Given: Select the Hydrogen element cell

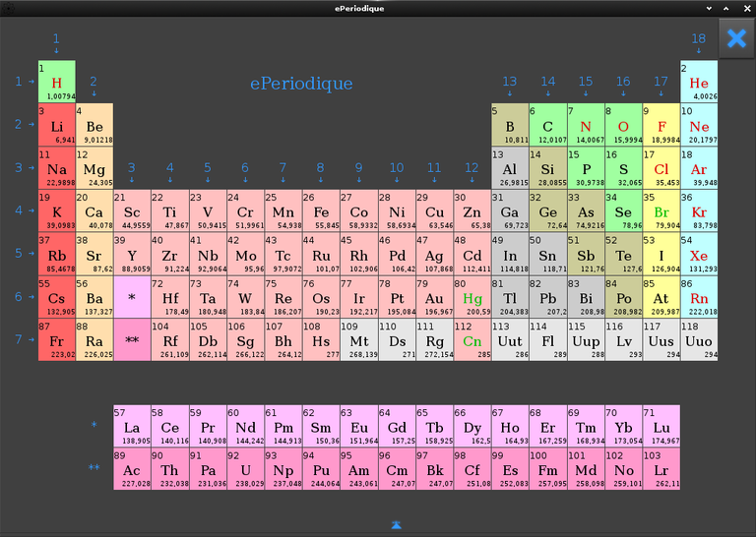Looking at the screenshot, I should point(56,83).
